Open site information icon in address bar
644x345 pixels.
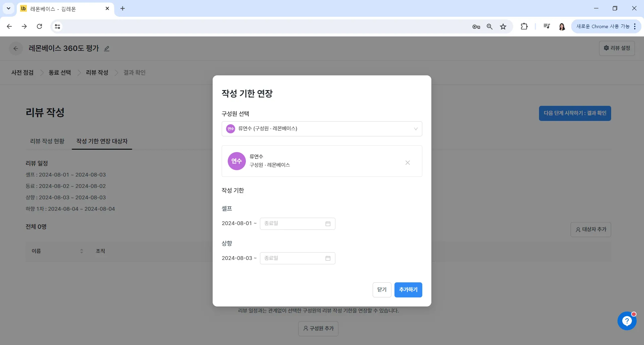pos(57,26)
